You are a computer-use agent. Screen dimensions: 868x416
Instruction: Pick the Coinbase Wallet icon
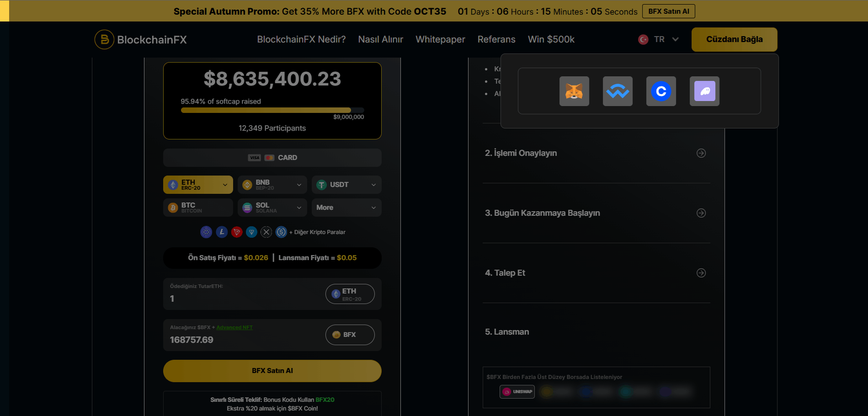[661, 91]
